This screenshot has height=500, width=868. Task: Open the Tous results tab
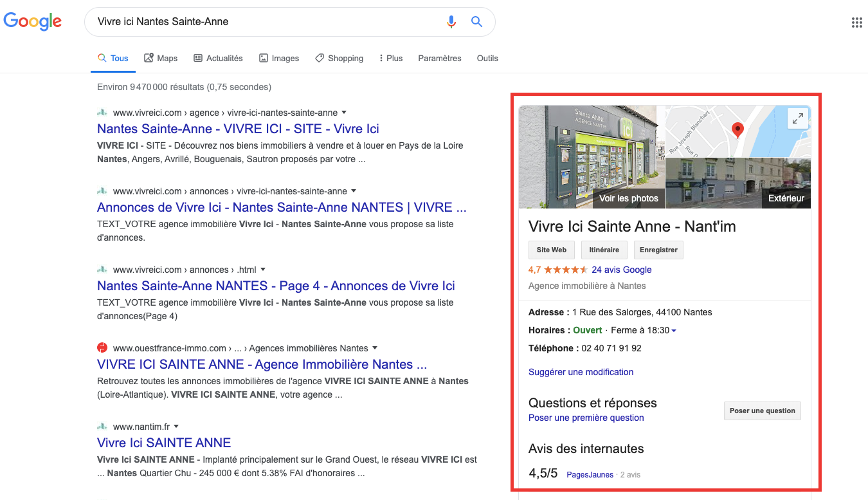coord(113,58)
